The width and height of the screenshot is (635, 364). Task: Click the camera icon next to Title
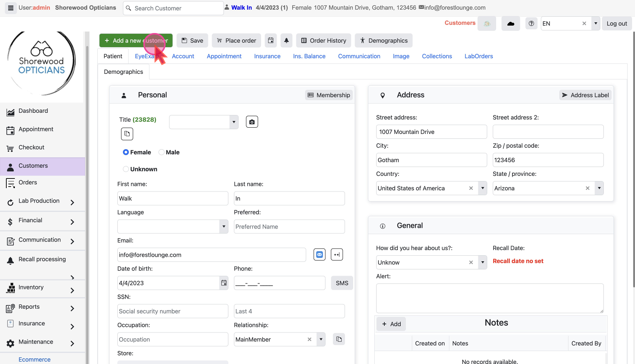point(252,122)
